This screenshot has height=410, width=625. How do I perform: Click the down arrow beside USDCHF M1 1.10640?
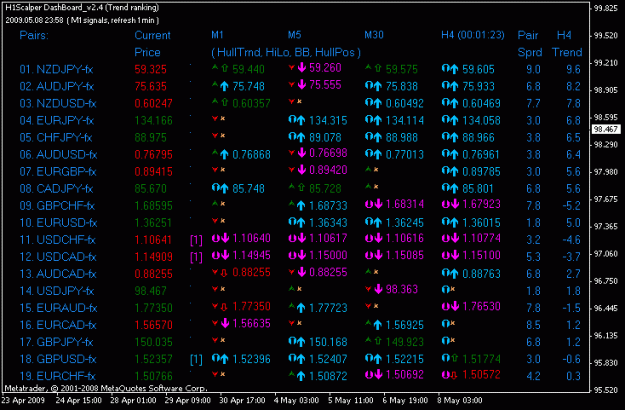(225, 238)
